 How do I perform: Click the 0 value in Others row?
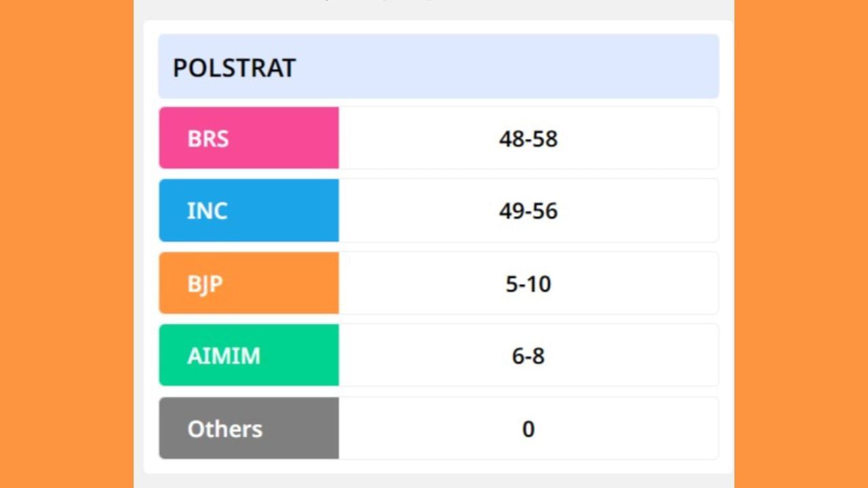point(528,429)
